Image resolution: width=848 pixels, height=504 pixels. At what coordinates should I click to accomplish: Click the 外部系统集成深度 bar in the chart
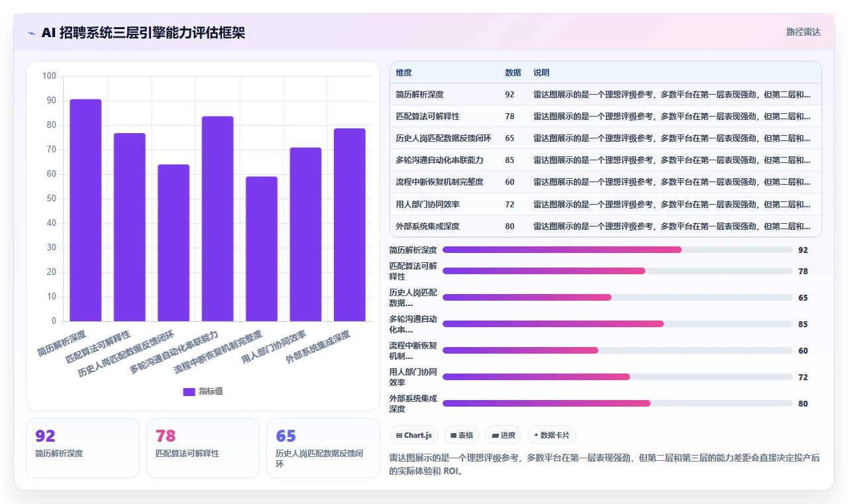[349, 225]
